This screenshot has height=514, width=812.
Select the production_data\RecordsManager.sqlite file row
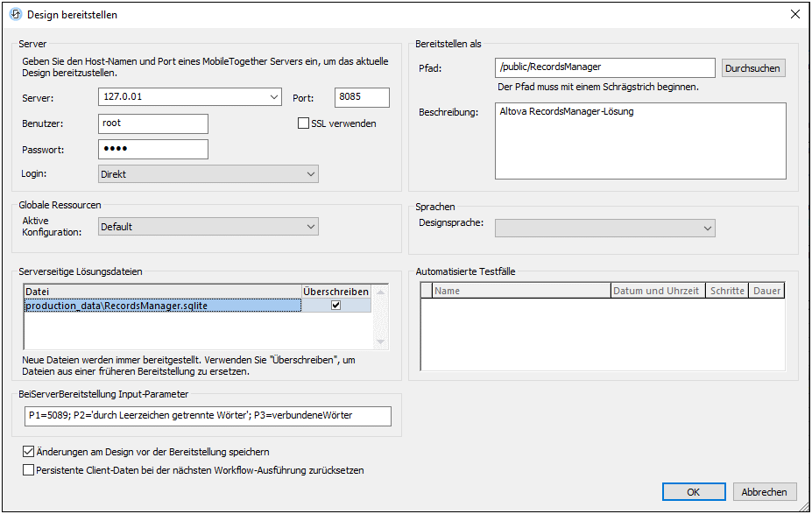pos(162,306)
